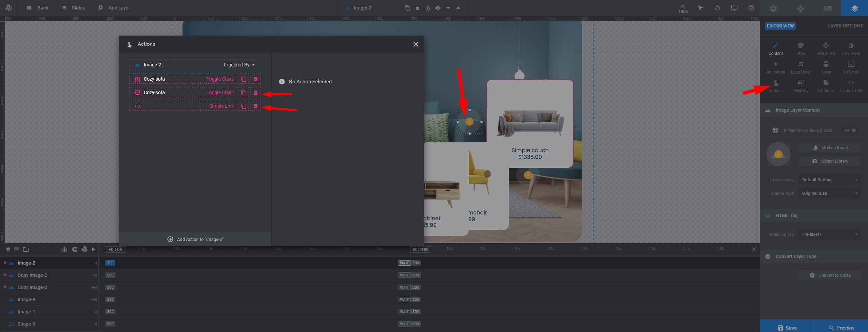The image size is (868, 332).
Task: Open the Slides menu
Action: click(x=73, y=8)
